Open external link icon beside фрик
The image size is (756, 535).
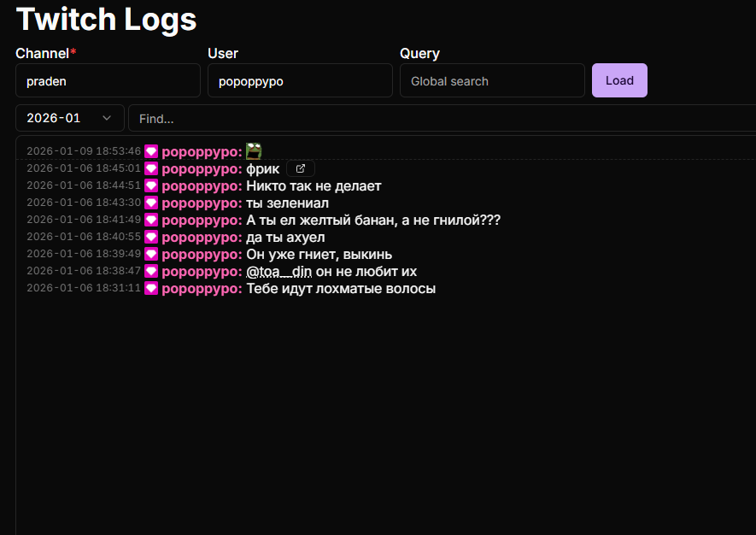[301, 169]
